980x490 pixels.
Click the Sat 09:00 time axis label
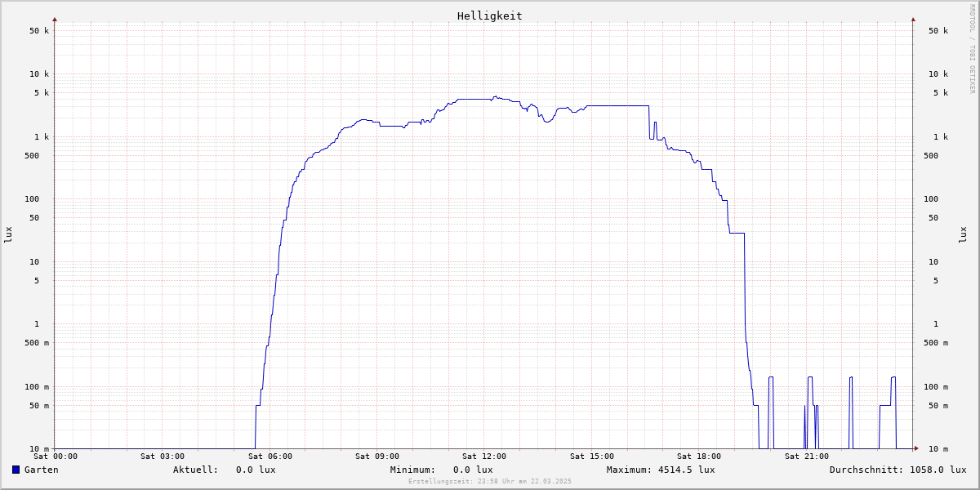pos(377,457)
